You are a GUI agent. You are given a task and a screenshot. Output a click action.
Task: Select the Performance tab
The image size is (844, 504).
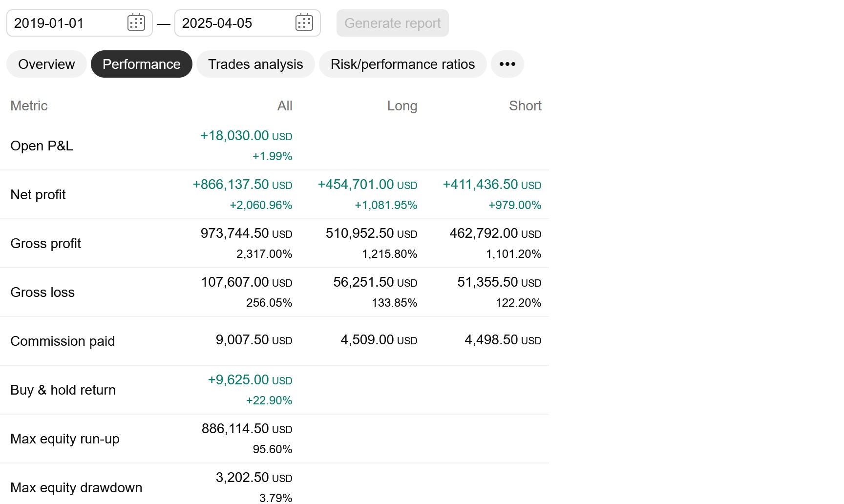pyautogui.click(x=142, y=64)
